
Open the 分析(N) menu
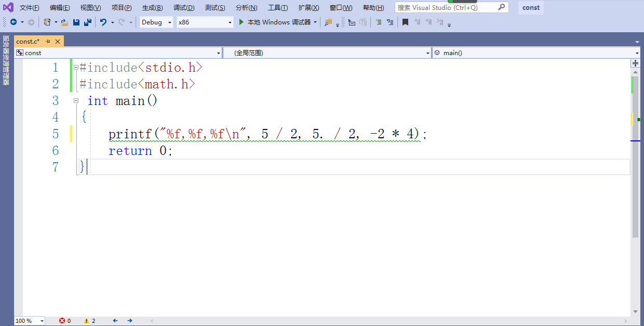point(246,8)
